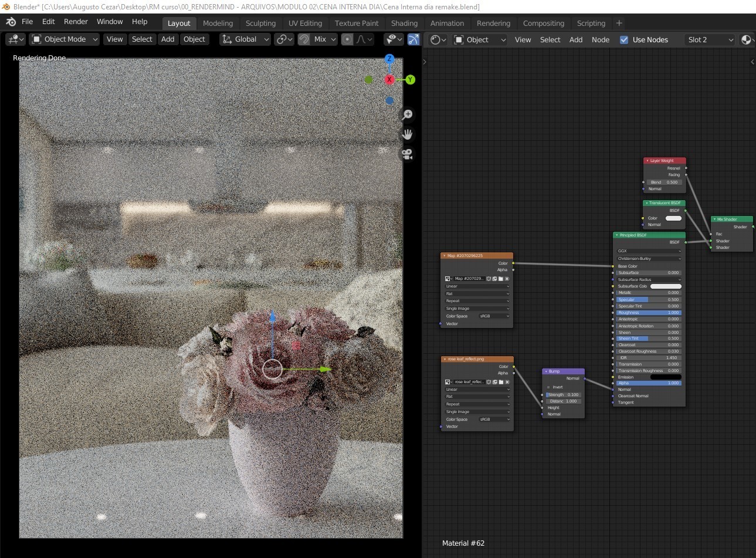Toggle the viewport snapping magnet icon
Screen dimensions: 756x558
[304, 39]
